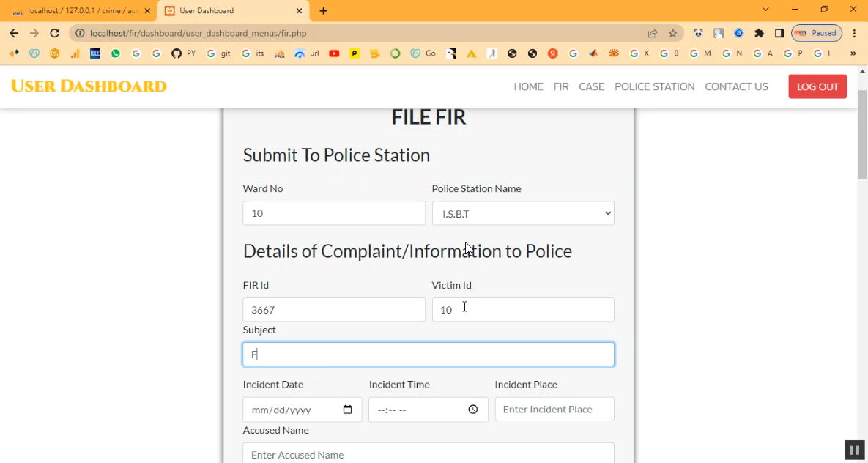Click the Enter Incident Place field
This screenshot has height=463, width=868.
[554, 410]
